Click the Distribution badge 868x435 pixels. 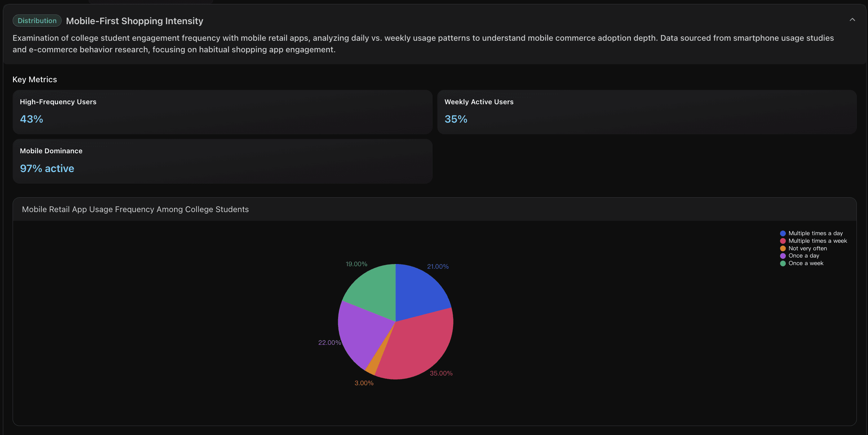[x=37, y=21]
